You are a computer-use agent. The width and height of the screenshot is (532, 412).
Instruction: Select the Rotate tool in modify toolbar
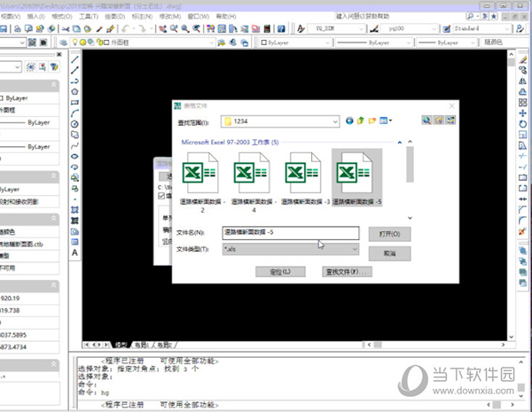(x=523, y=124)
